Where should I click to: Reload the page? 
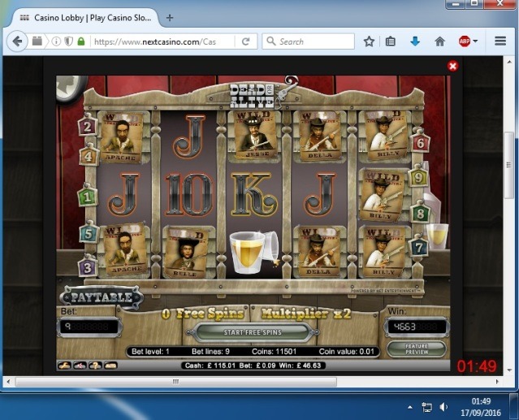(x=245, y=41)
